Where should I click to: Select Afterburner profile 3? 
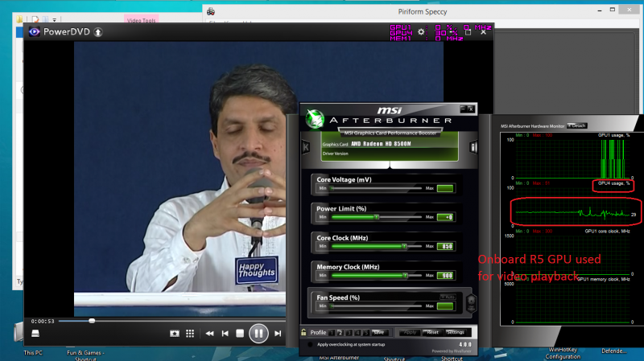point(349,333)
